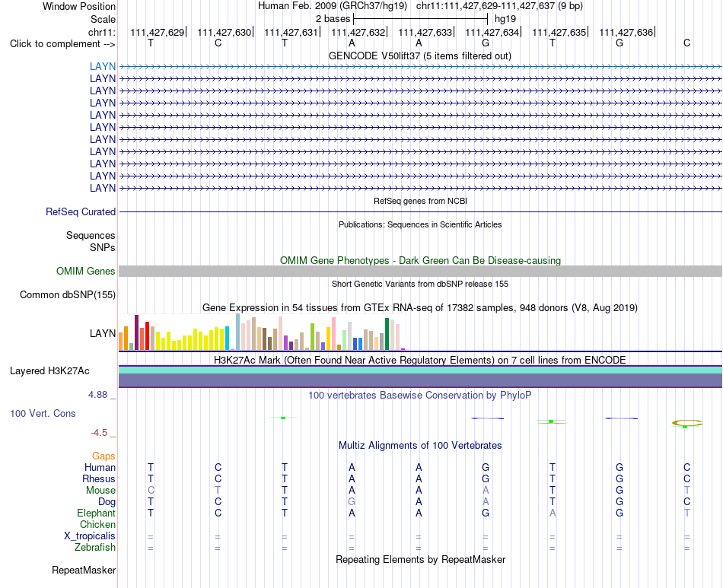Open Repeating Elements by RepeatMasker title

420,559
